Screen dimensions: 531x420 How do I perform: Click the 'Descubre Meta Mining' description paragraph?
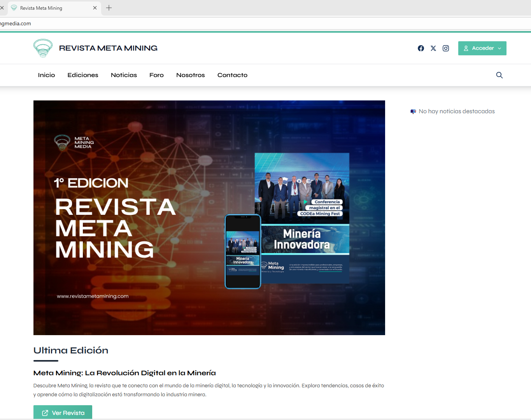[209, 390]
